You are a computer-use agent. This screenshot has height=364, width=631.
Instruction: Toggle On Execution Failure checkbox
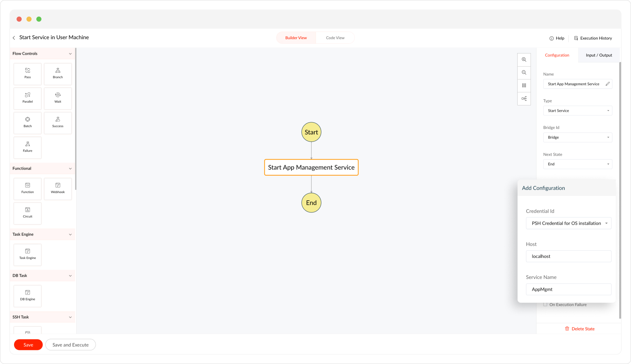point(545,304)
